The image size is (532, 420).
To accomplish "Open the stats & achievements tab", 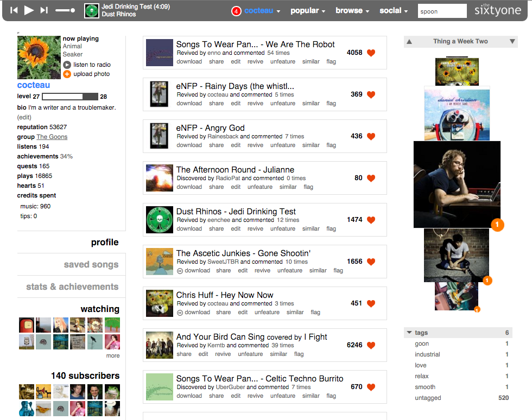I will pyautogui.click(x=72, y=287).
